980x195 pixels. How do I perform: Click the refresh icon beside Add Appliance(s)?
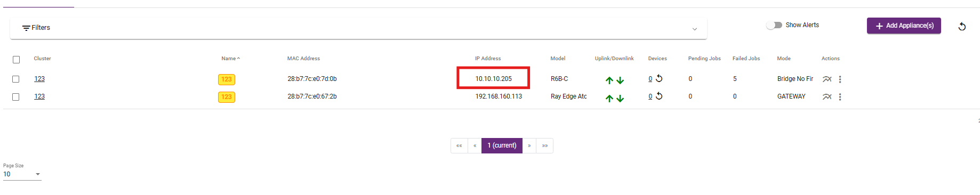962,26
